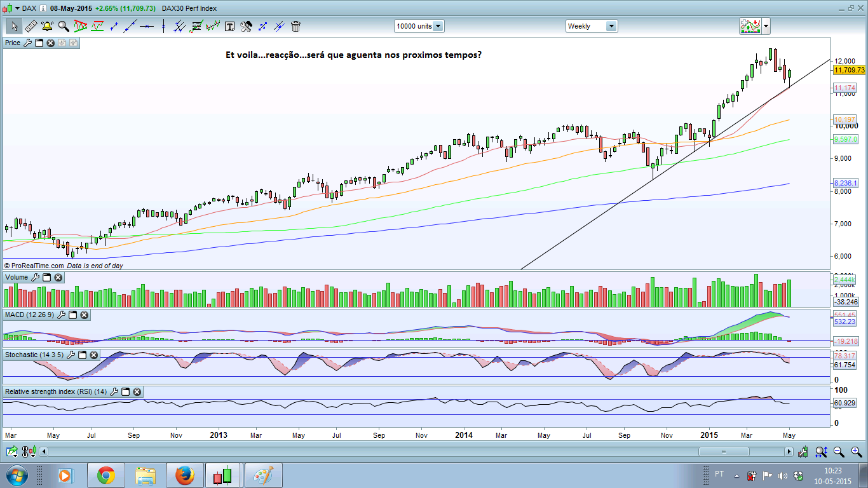
Task: Open Windows Explorer from taskbar
Action: click(146, 475)
